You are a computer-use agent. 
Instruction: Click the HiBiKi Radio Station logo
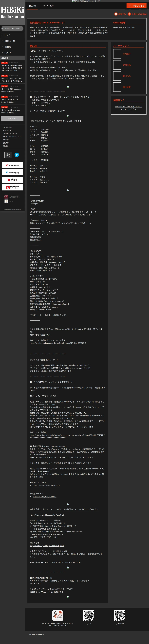tap(12, 12)
